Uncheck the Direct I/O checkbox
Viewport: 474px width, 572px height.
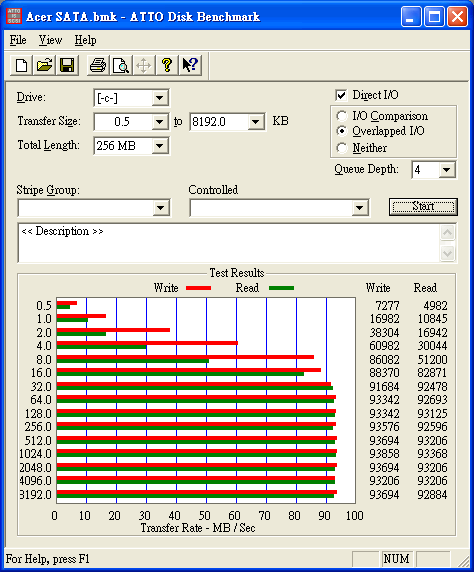click(341, 95)
